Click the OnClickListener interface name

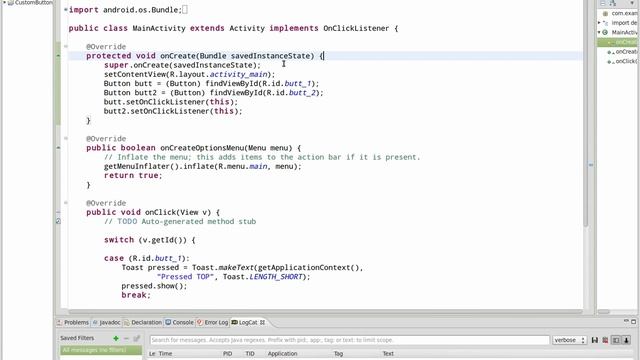pyautogui.click(x=356, y=28)
